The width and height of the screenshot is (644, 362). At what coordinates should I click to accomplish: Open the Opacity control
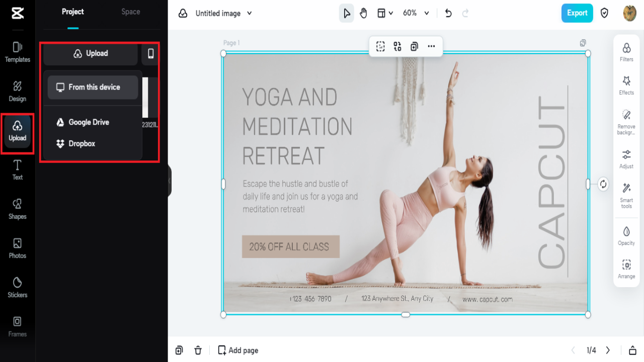point(626,236)
